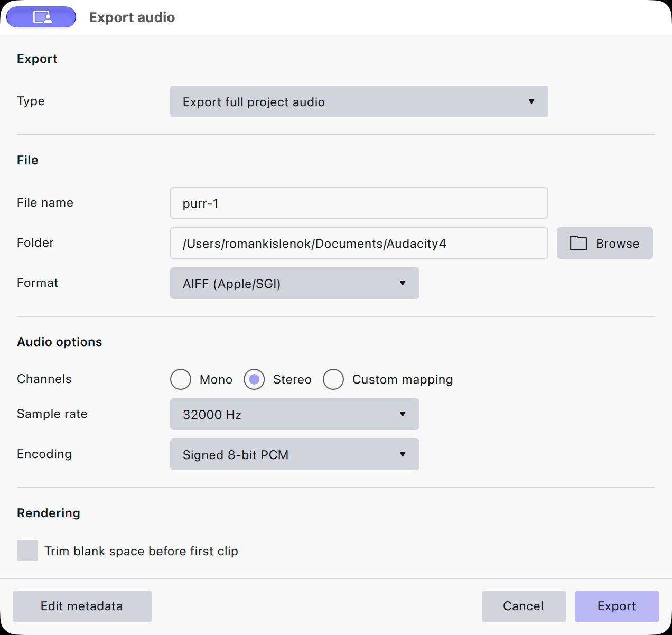Click the Audio options section heading
Screen dimensions: 672x635
pyautogui.click(x=60, y=342)
